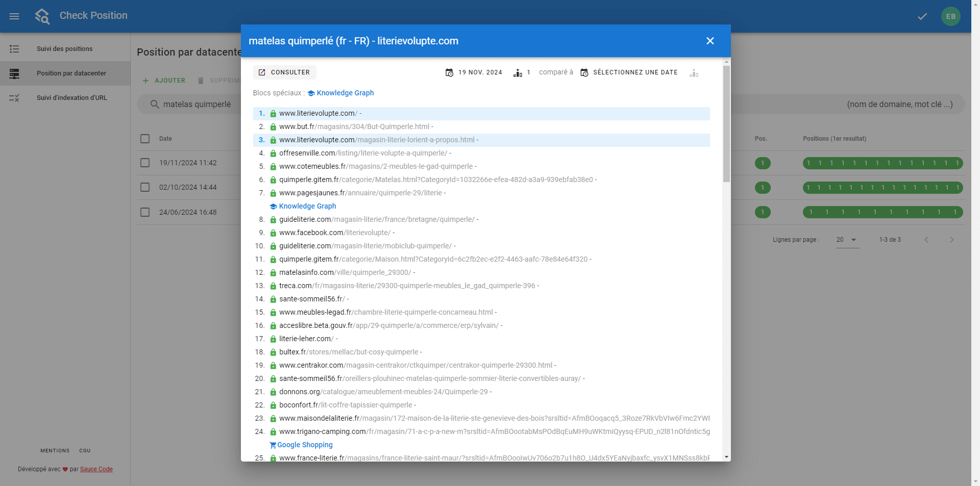Open the MENTIONS link
This screenshot has width=980, height=486.
point(55,451)
